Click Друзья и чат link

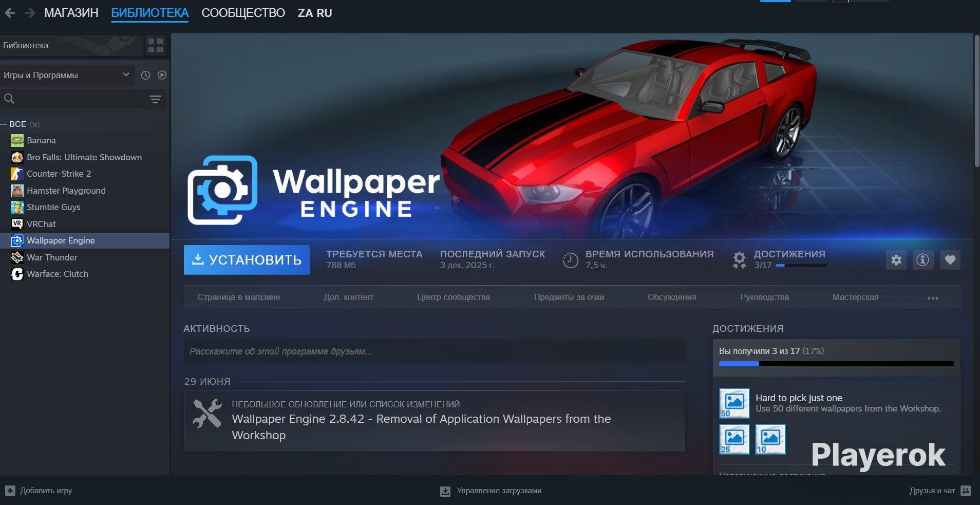tap(932, 491)
